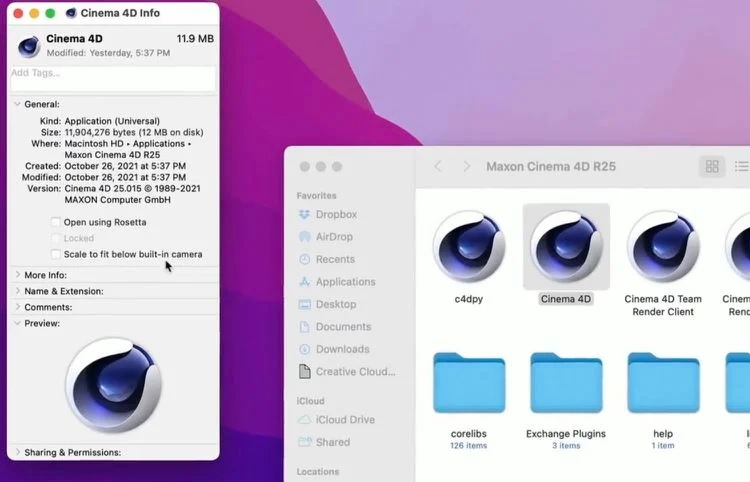Expand the More Info section
Viewport: 750px width, 482px height.
tap(17, 275)
